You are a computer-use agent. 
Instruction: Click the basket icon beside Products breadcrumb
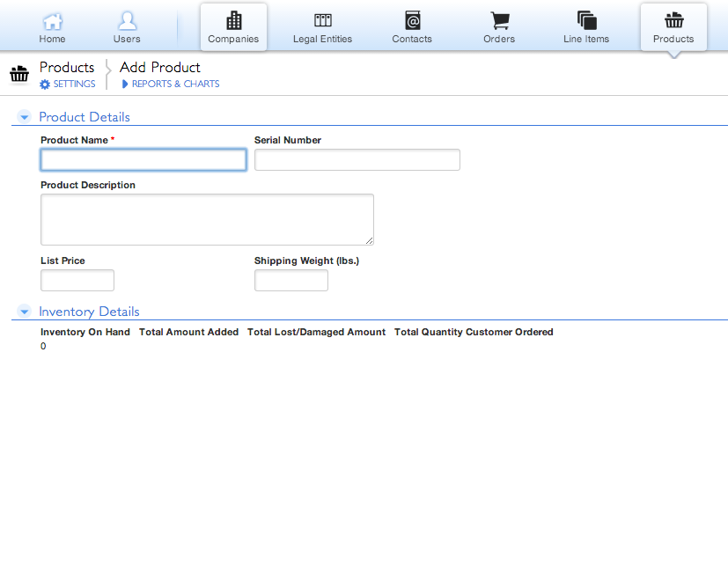click(x=19, y=74)
